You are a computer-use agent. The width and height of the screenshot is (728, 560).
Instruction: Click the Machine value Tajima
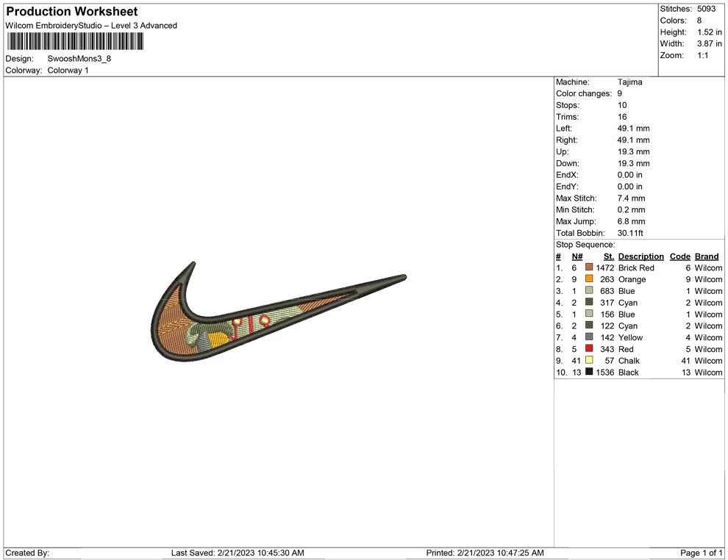[x=629, y=82]
